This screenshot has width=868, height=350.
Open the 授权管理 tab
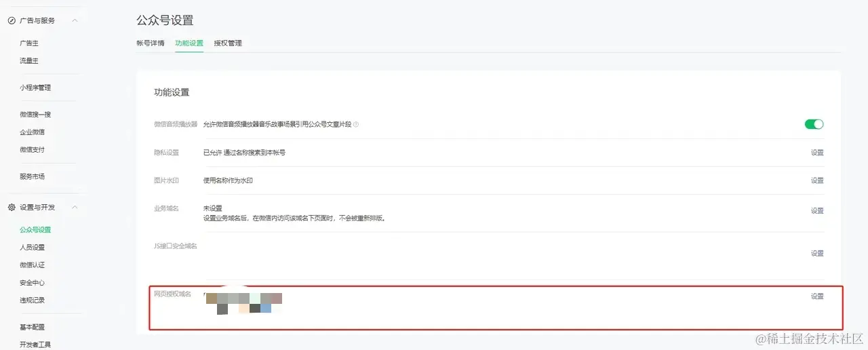tap(228, 43)
